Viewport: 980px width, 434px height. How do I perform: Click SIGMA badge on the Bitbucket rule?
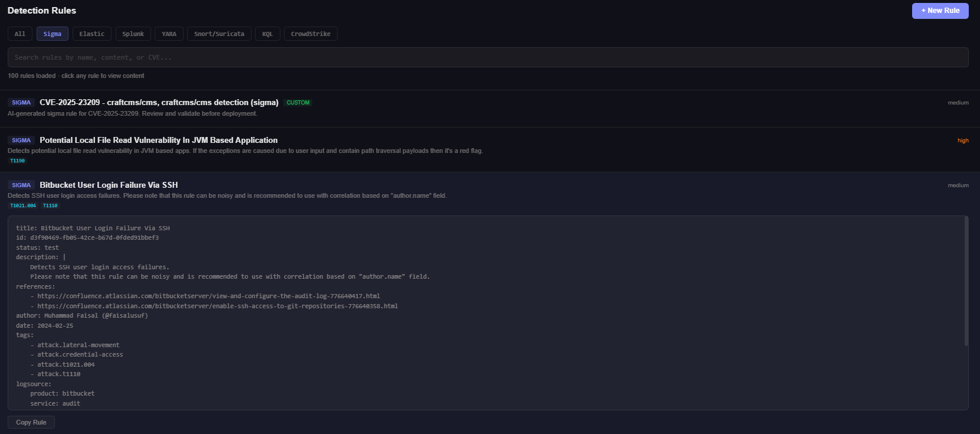point(21,185)
